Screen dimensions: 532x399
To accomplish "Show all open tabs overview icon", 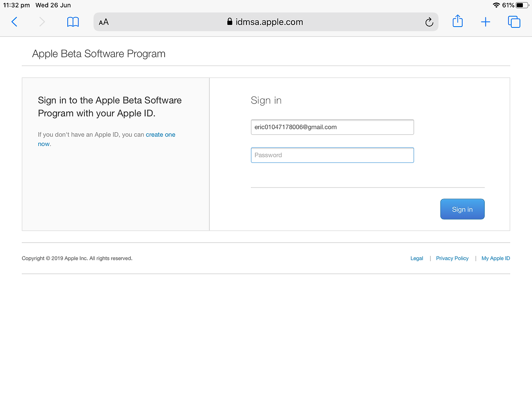I will [x=514, y=22].
